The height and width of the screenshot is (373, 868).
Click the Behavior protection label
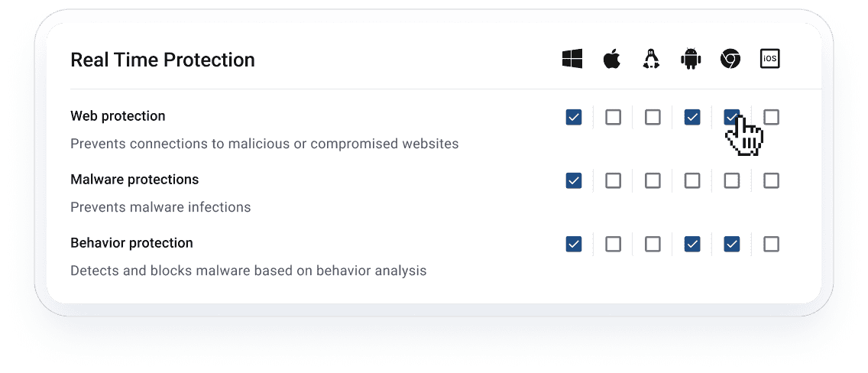coord(131,243)
